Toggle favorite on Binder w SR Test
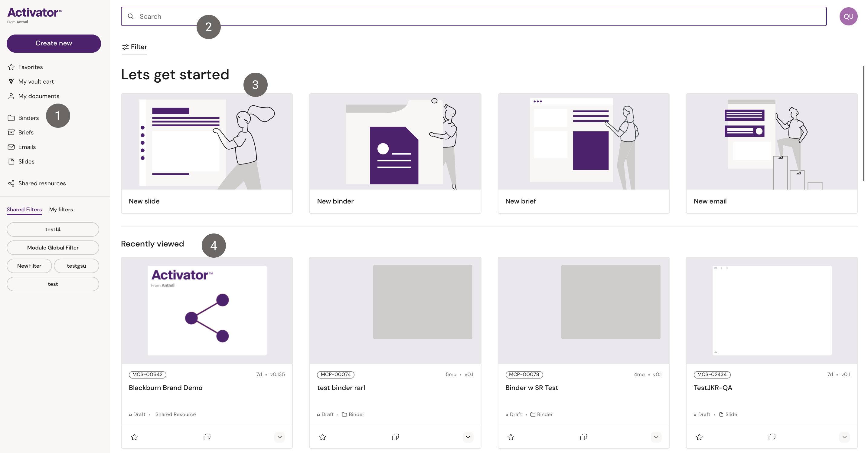868x453 pixels. (x=511, y=437)
